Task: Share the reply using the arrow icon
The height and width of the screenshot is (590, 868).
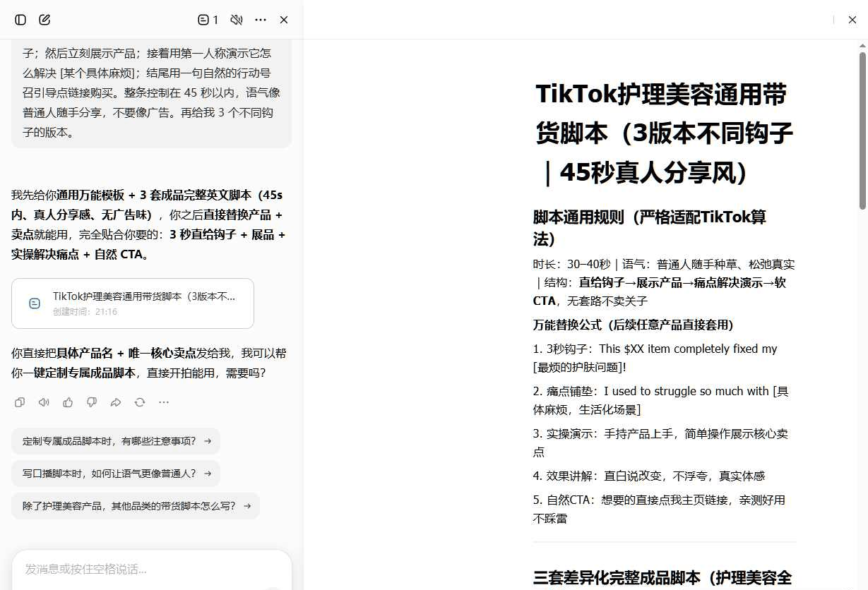Action: (x=116, y=402)
